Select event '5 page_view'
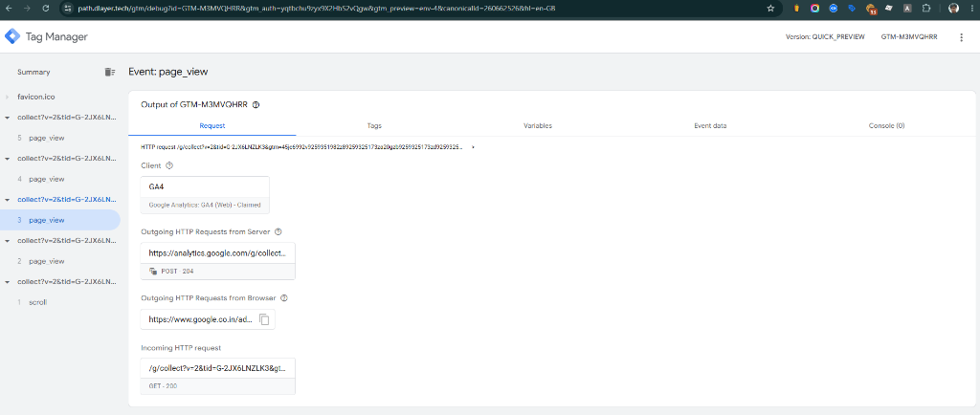 point(60,138)
